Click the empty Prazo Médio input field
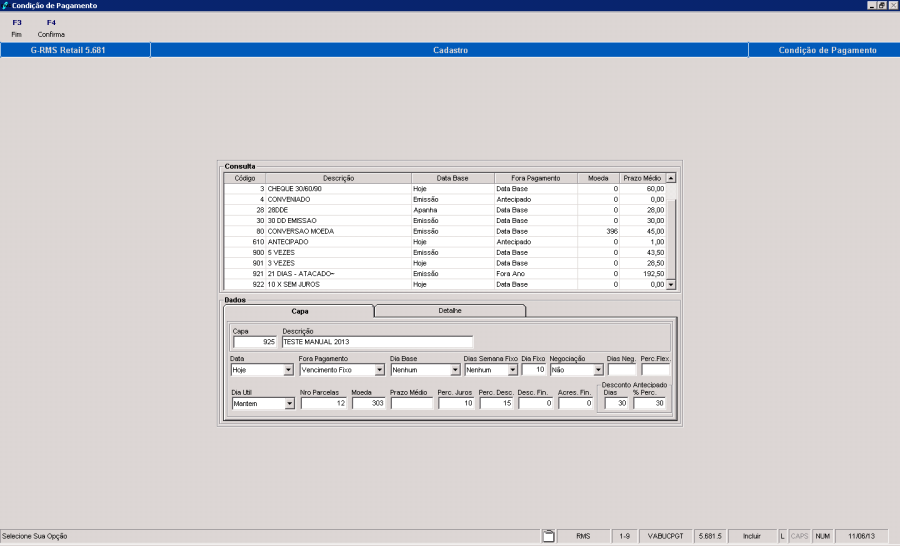Image resolution: width=900 pixels, height=546 pixels. pyautogui.click(x=411, y=404)
